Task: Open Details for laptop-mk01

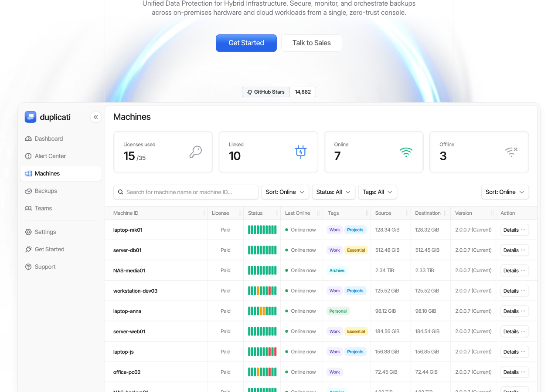Action: (x=515, y=230)
